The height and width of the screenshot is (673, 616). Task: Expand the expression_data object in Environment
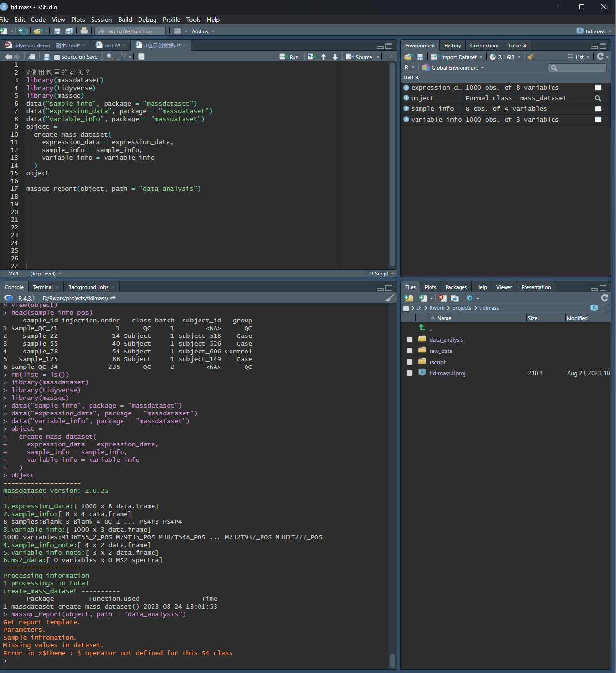coord(406,88)
